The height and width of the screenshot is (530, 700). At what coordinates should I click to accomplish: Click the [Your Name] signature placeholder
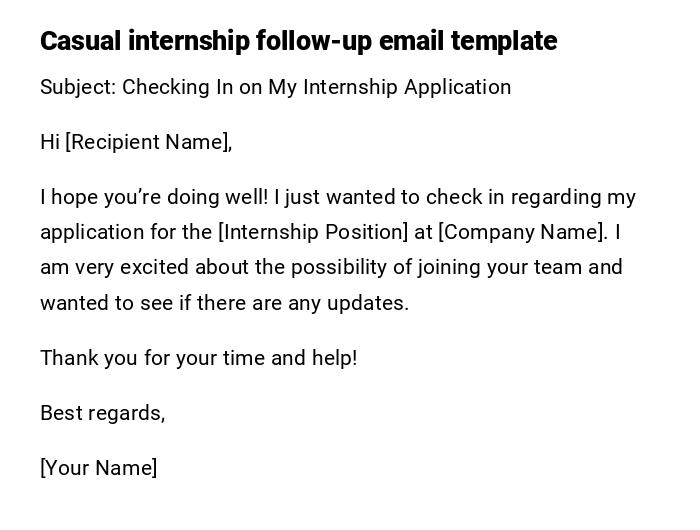point(98,467)
